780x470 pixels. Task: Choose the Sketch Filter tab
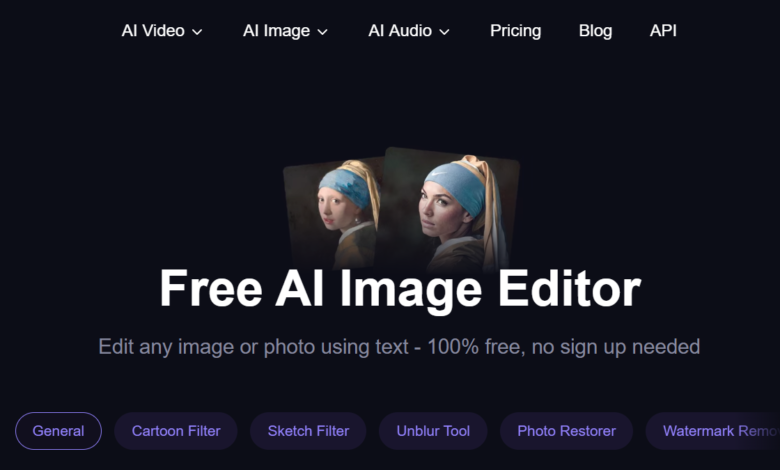(x=308, y=431)
